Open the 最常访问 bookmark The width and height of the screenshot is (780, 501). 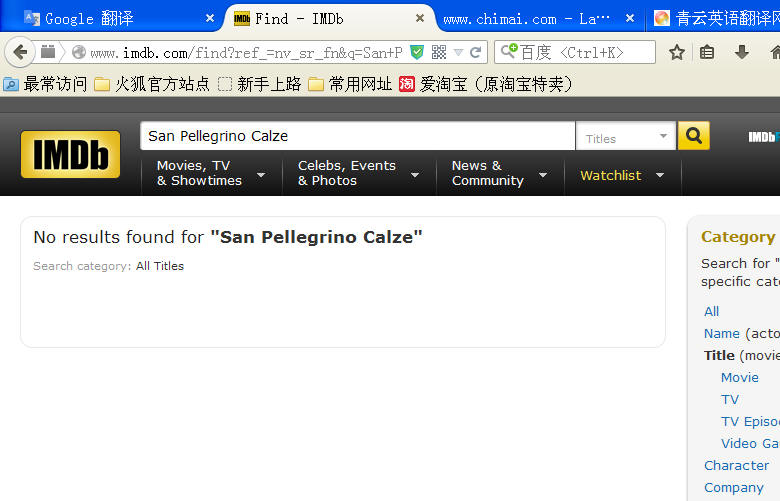(x=45, y=84)
